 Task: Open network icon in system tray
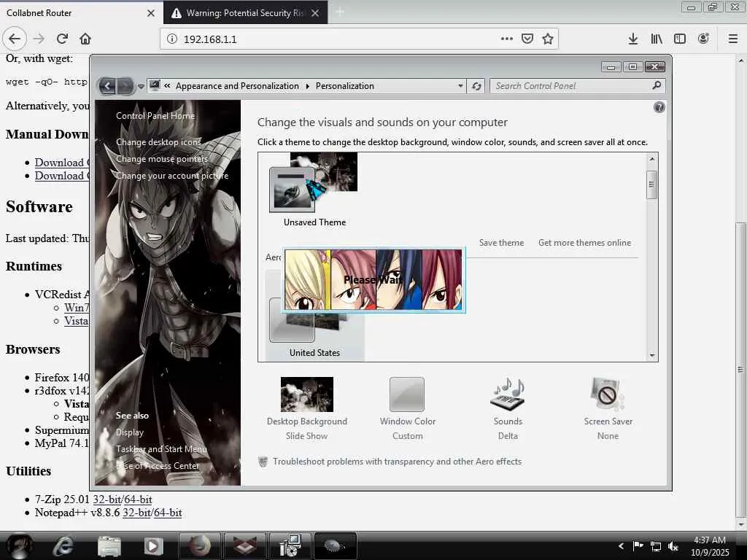656,547
